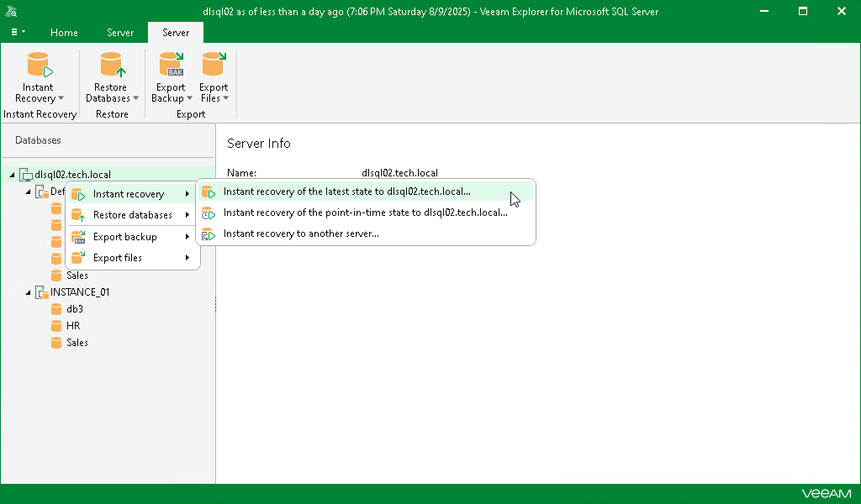Click the Instant recovery context menu icon
This screenshot has width=861, height=504.
(78, 194)
